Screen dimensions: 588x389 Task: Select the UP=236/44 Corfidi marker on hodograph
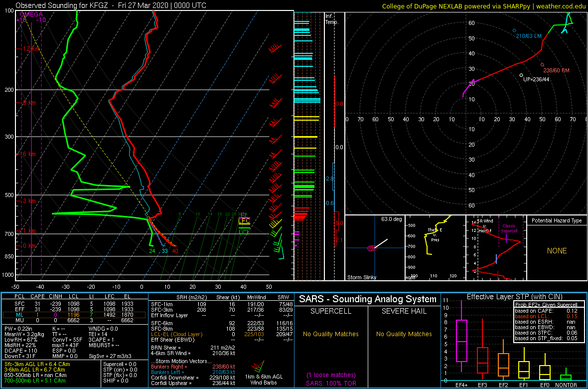[521, 75]
